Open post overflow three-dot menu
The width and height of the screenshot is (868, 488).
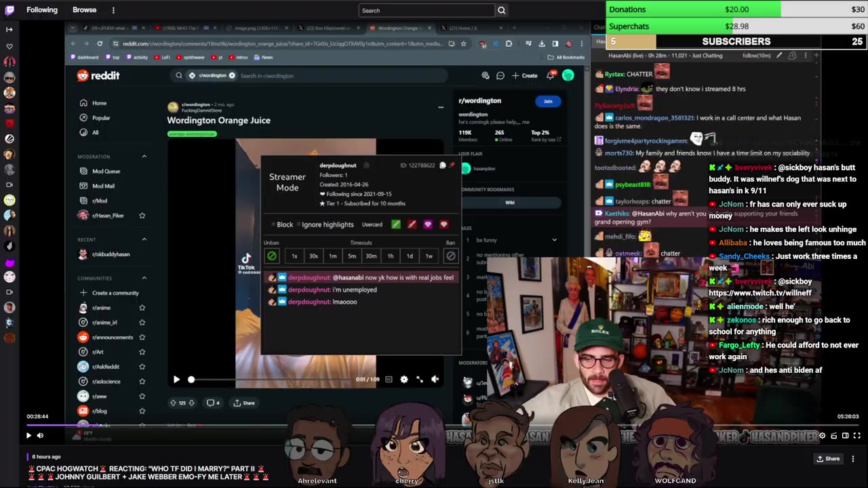(441, 107)
